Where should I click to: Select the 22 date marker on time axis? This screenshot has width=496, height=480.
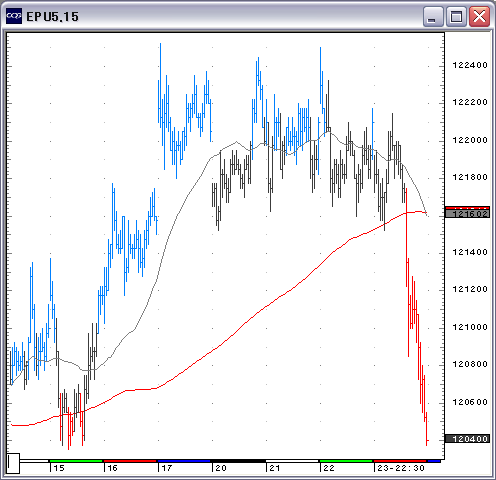coord(329,468)
